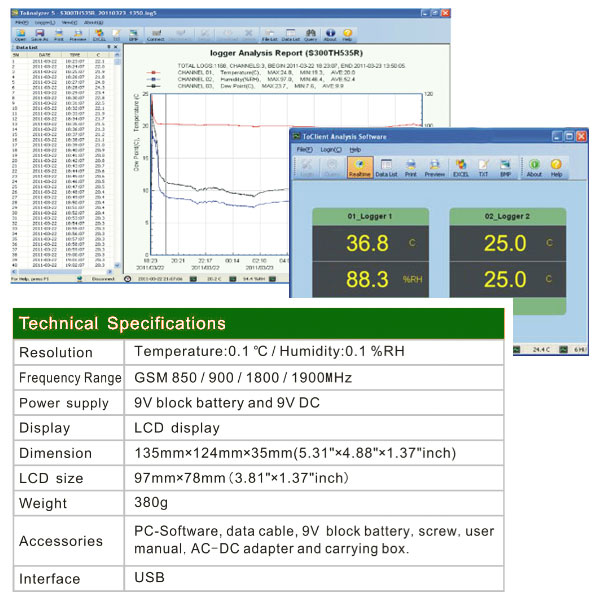This screenshot has width=600, height=600.
Task: Pin the Data List panel
Action: (x=109, y=47)
